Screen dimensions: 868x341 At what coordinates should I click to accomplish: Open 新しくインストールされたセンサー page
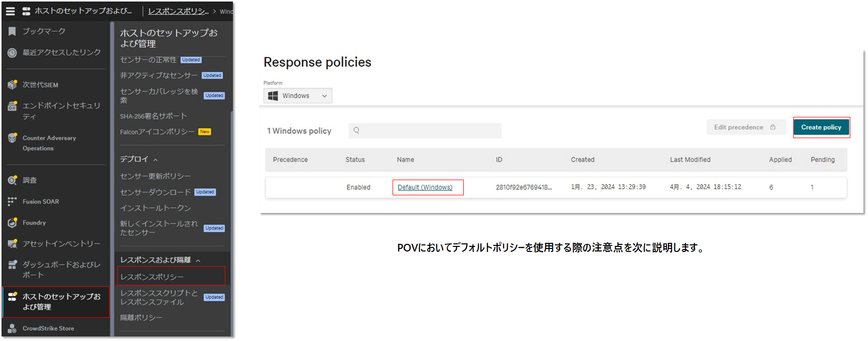click(x=159, y=228)
